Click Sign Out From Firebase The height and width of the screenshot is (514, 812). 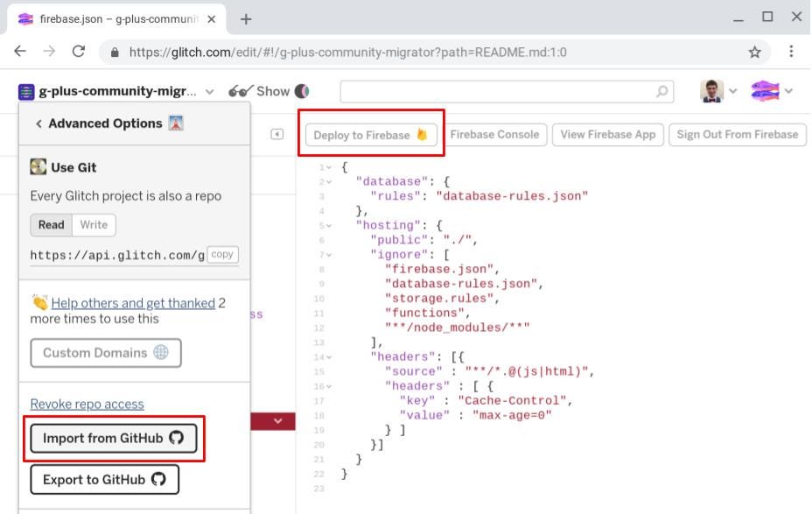(x=738, y=135)
